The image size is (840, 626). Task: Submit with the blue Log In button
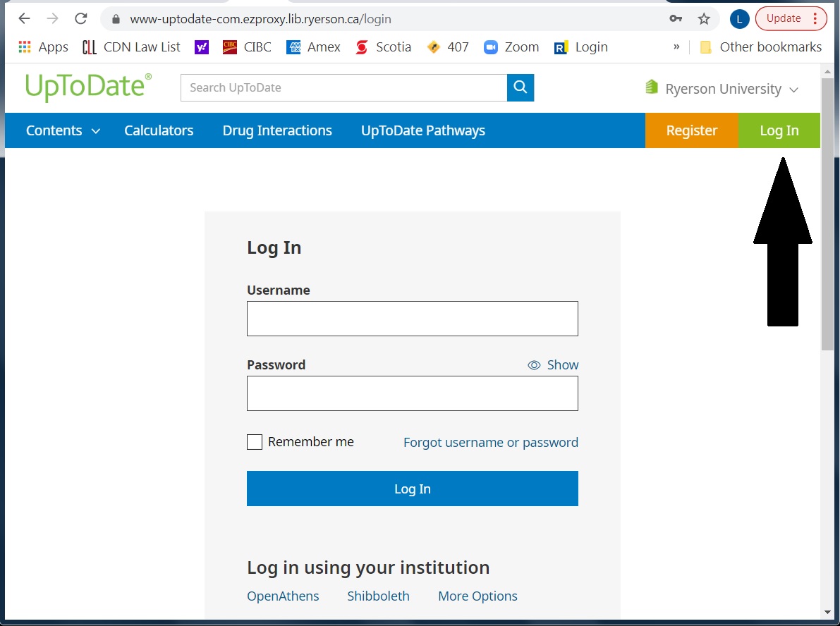[x=413, y=489]
